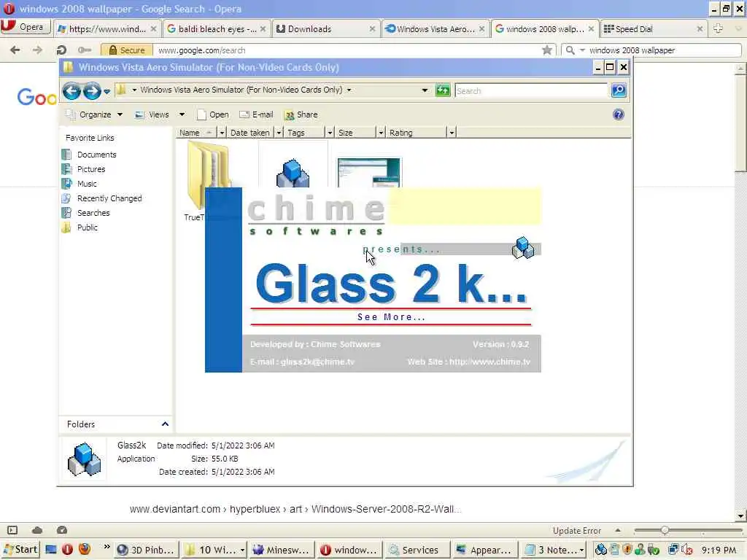Screen dimensions: 747x560
Task: Select the TrueT folder icon
Action: (x=208, y=174)
